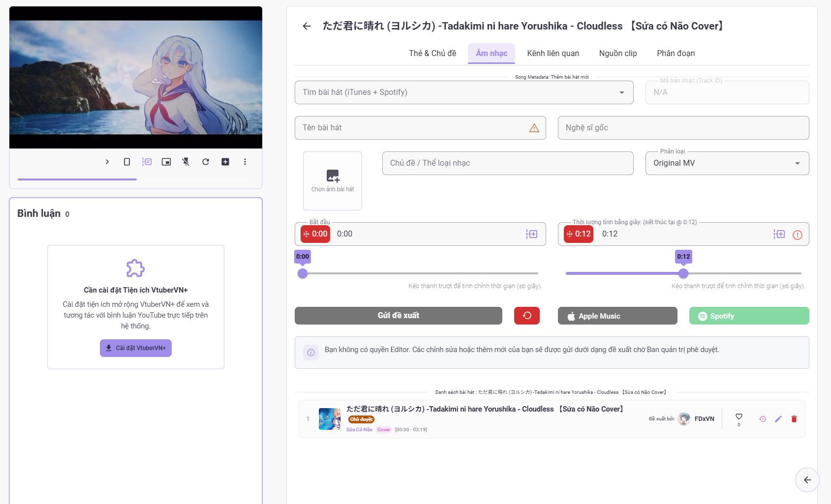Viewport: 831px width, 504px height.
Task: Expand the Phân loại Original MV dropdown
Action: 727,163
